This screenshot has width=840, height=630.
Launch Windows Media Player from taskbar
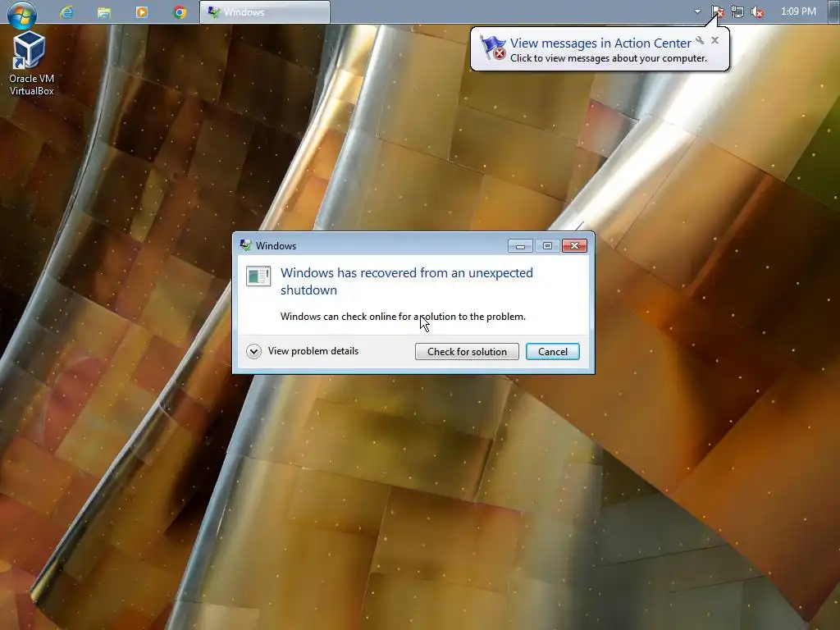tap(142, 11)
